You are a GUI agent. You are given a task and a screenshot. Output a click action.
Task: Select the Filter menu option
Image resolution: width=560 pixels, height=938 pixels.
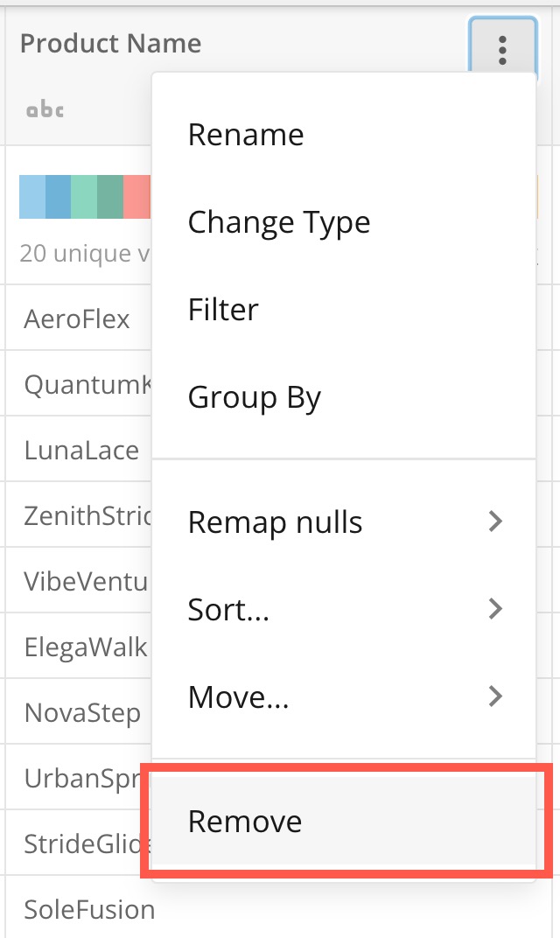[x=223, y=310]
